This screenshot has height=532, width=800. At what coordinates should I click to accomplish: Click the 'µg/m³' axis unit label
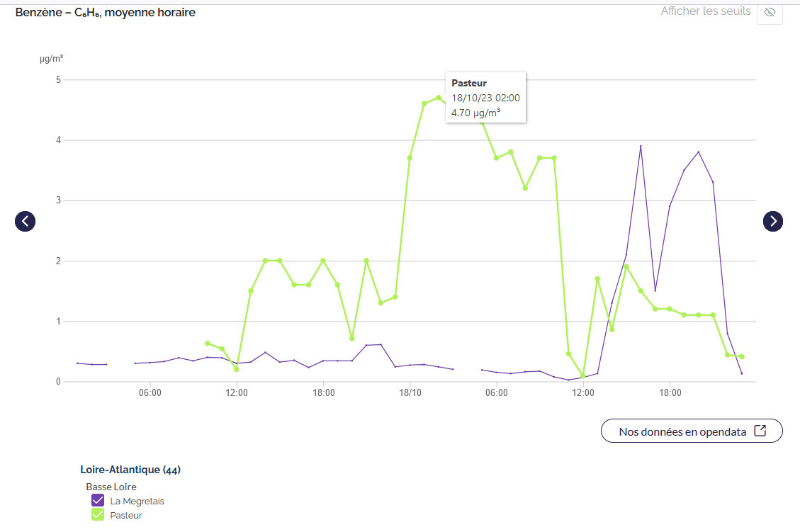tap(52, 59)
